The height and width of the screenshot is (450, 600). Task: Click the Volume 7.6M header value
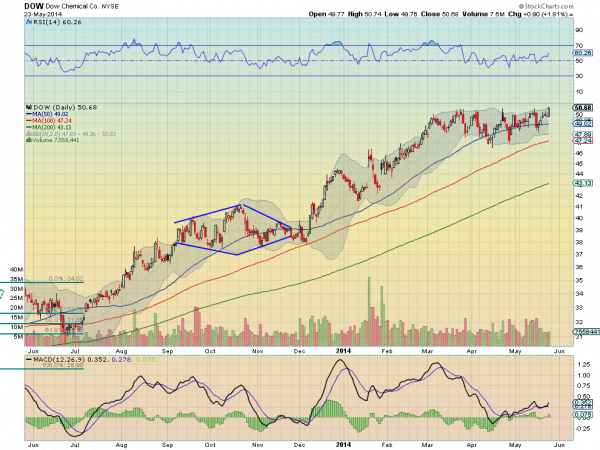[483, 14]
